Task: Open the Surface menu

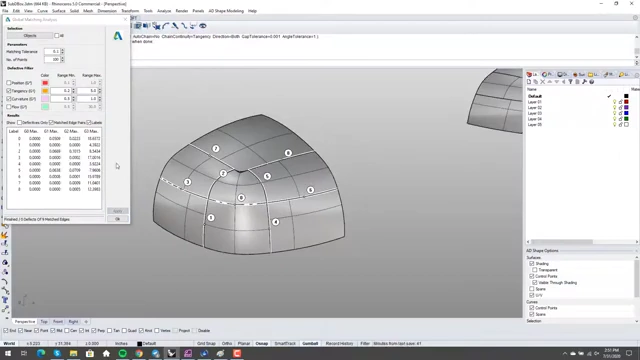Action: pos(58,11)
